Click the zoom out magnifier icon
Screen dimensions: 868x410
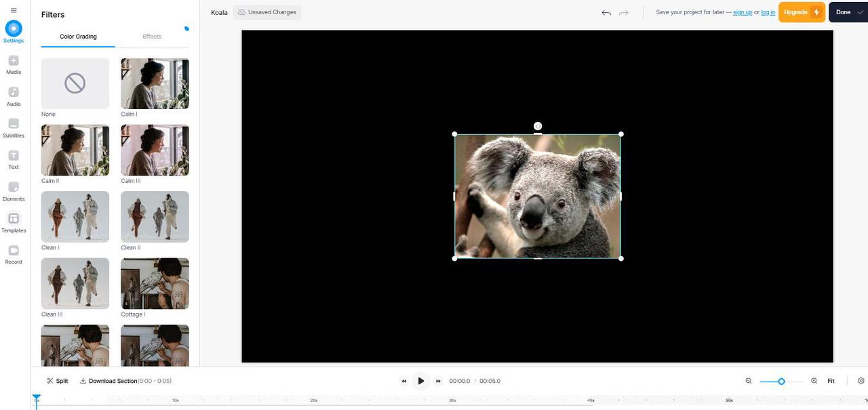point(749,381)
